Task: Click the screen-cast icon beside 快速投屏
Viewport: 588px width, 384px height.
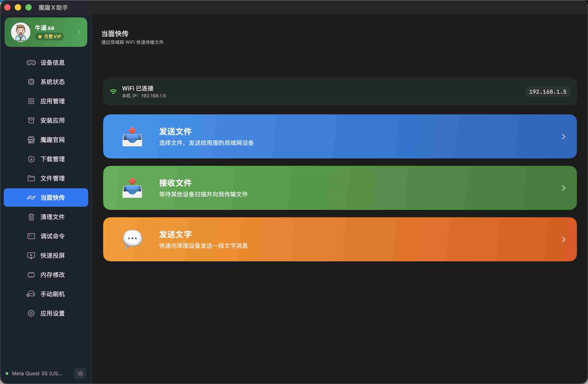Action: point(31,255)
